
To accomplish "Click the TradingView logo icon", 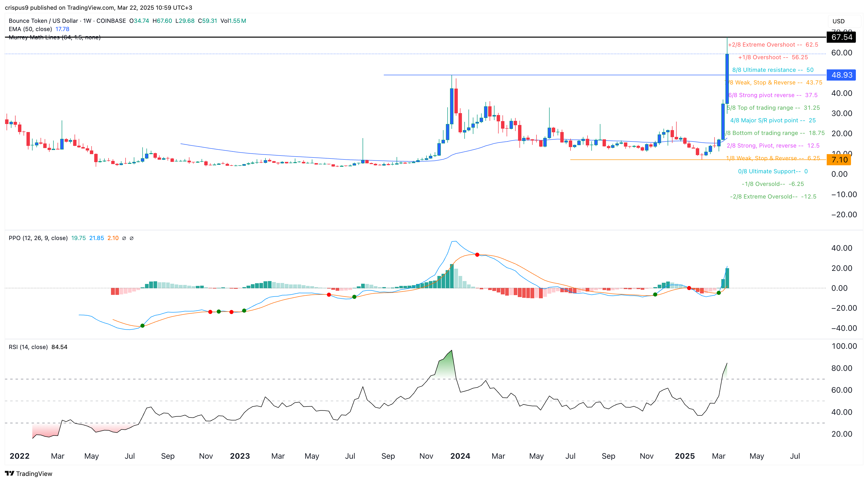I will [x=9, y=473].
